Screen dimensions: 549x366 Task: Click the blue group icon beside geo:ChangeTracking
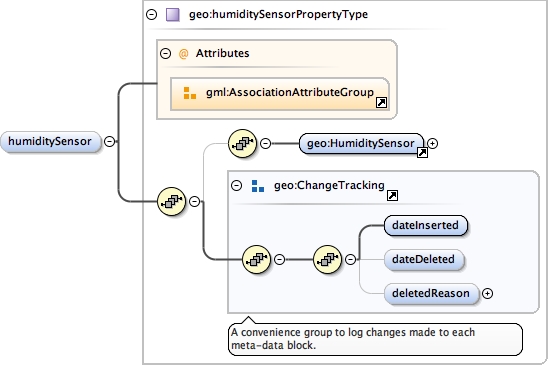258,186
